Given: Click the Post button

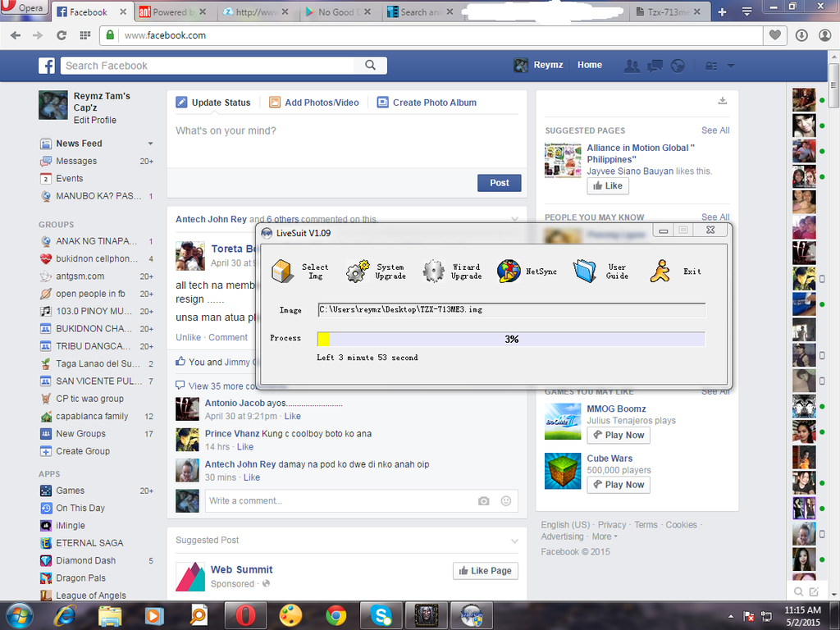Looking at the screenshot, I should pyautogui.click(x=500, y=183).
